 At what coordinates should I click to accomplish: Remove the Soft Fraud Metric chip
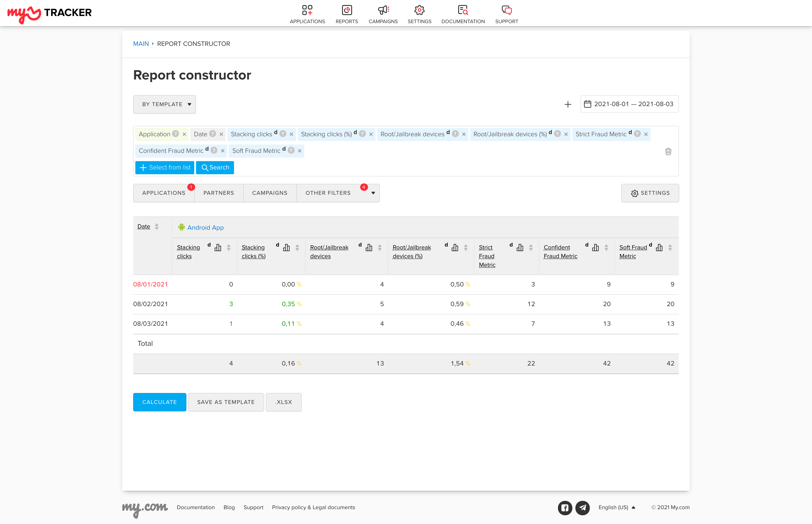click(299, 151)
